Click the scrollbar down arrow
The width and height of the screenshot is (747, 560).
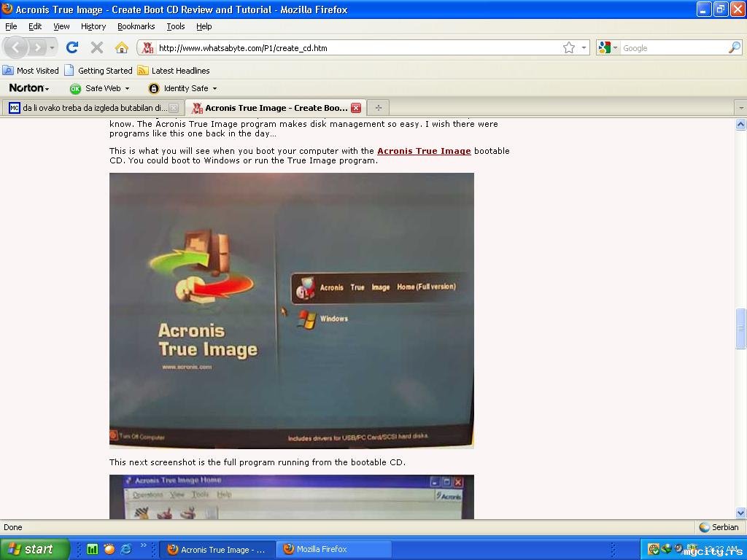(x=741, y=513)
